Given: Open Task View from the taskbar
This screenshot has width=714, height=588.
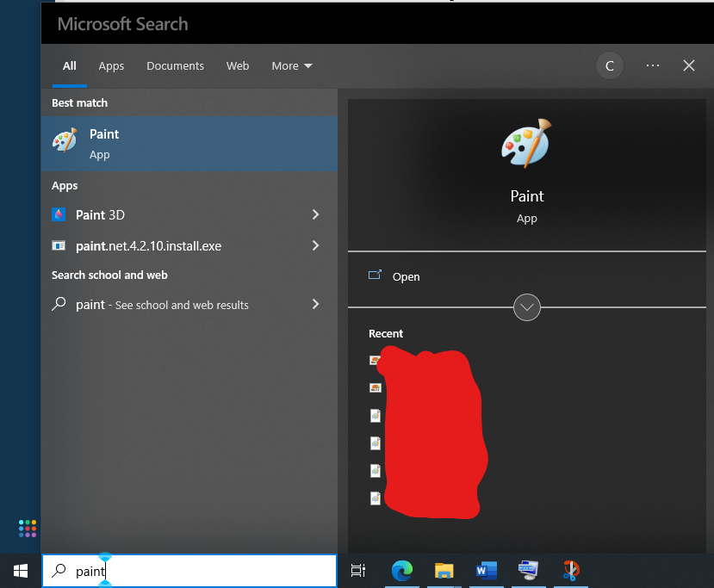Looking at the screenshot, I should (358, 571).
